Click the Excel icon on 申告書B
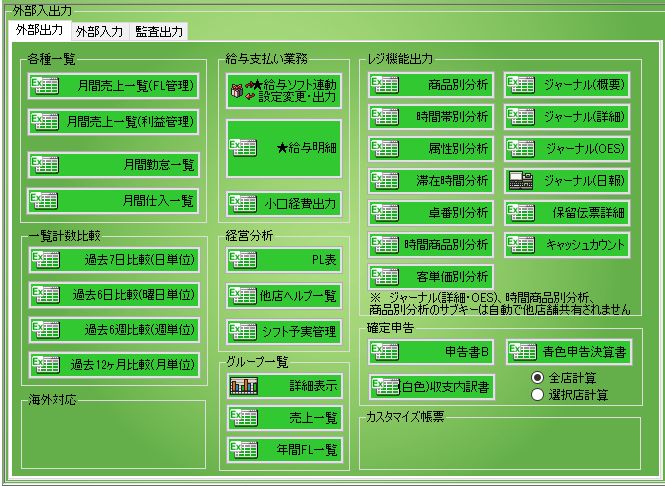The image size is (665, 486). pos(385,353)
